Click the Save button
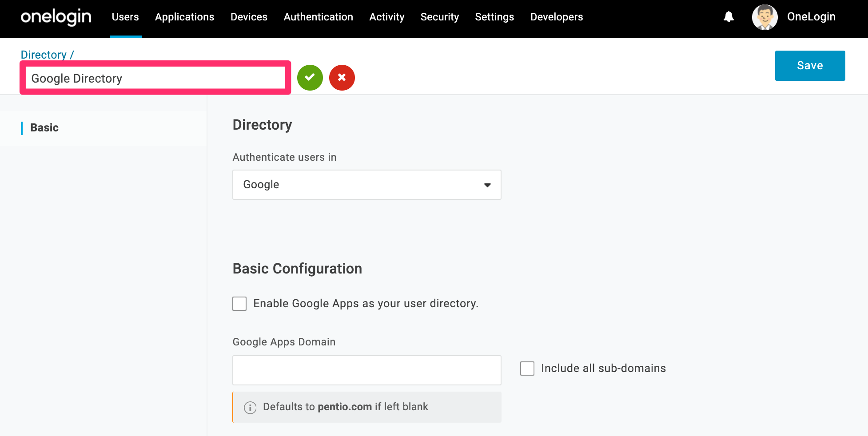Viewport: 868px width, 436px height. [x=810, y=66]
